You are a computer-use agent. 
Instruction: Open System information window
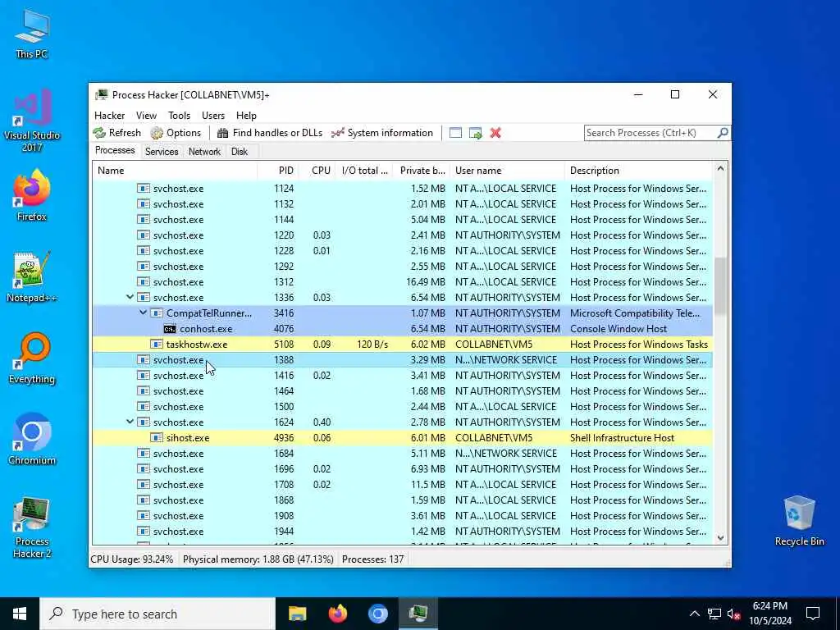tap(382, 133)
